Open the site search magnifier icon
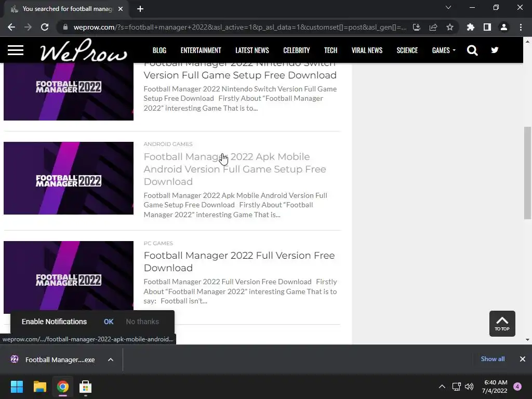The height and width of the screenshot is (399, 532). [x=472, y=50]
